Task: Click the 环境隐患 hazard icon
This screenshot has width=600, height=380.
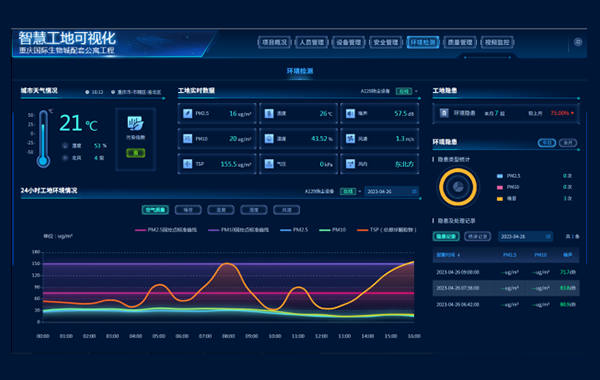Action: pyautogui.click(x=444, y=113)
